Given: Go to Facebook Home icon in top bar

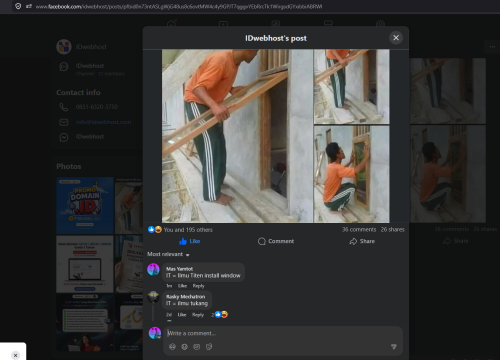Looking at the screenshot, I should [171, 23].
